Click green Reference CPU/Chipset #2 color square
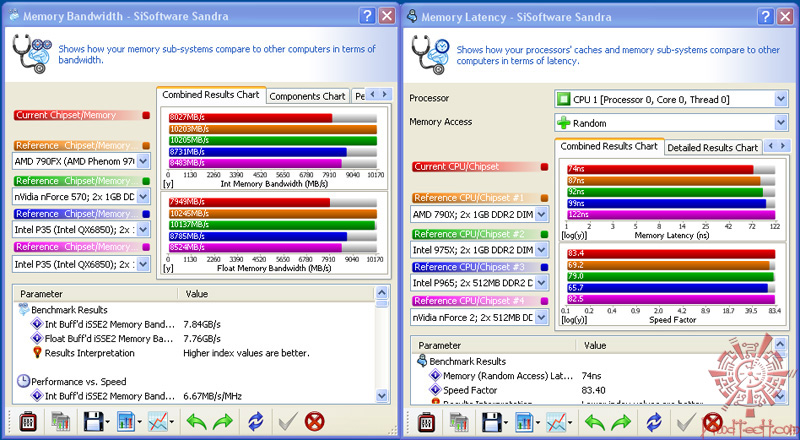 (544, 234)
